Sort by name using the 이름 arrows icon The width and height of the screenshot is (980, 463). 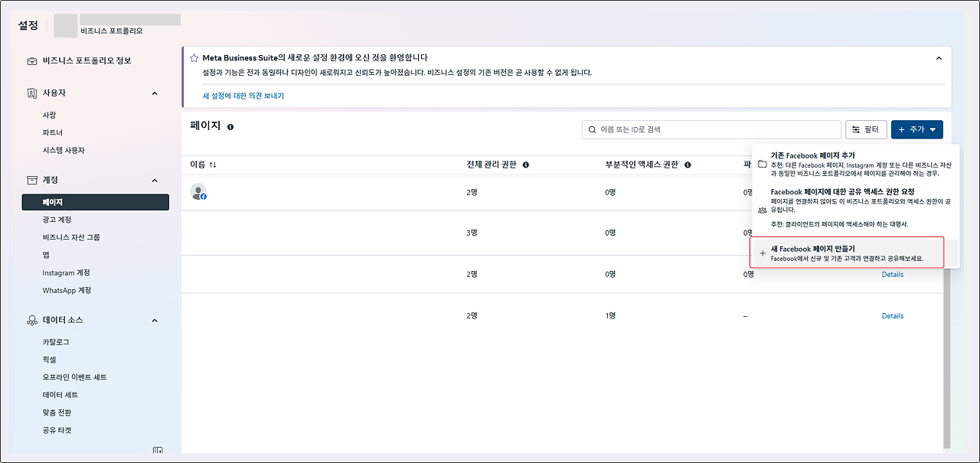213,165
